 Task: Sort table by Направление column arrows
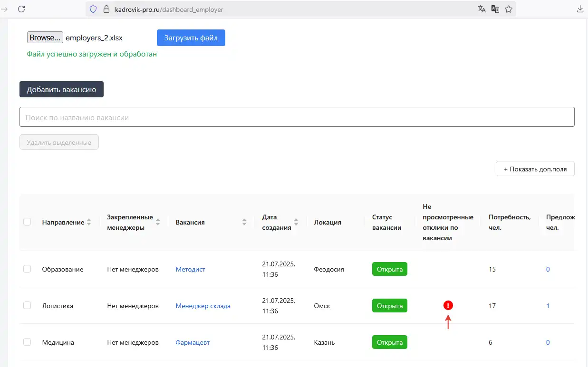click(x=89, y=222)
